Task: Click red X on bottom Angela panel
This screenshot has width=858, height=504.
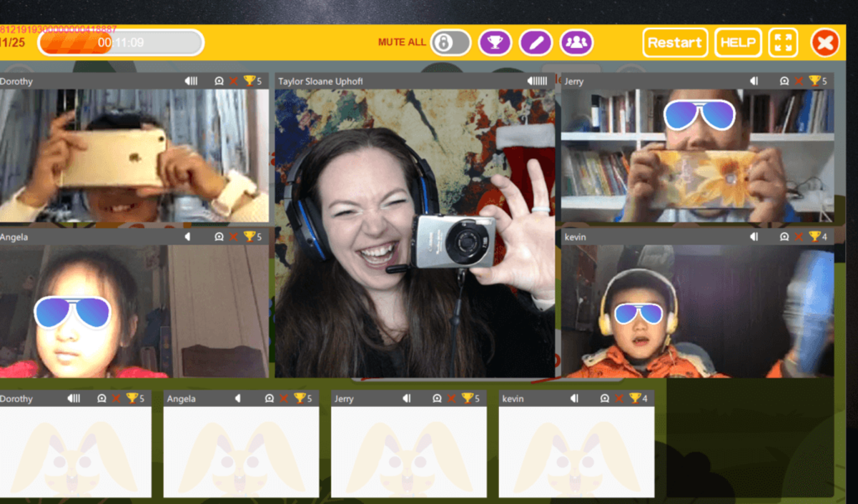Action: coord(284,398)
